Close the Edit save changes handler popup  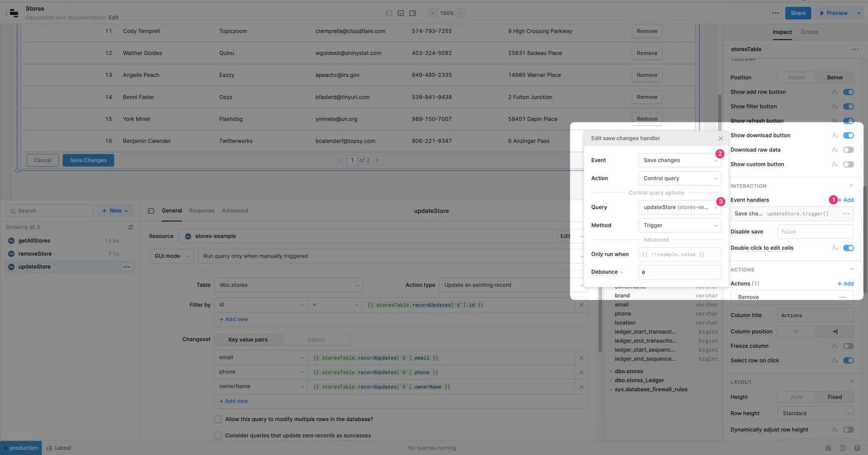click(720, 139)
